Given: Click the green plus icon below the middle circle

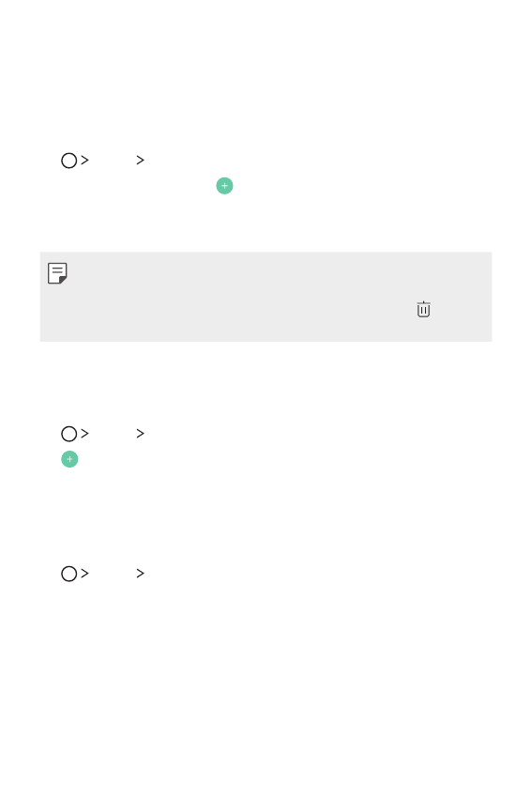Looking at the screenshot, I should pos(69,459).
